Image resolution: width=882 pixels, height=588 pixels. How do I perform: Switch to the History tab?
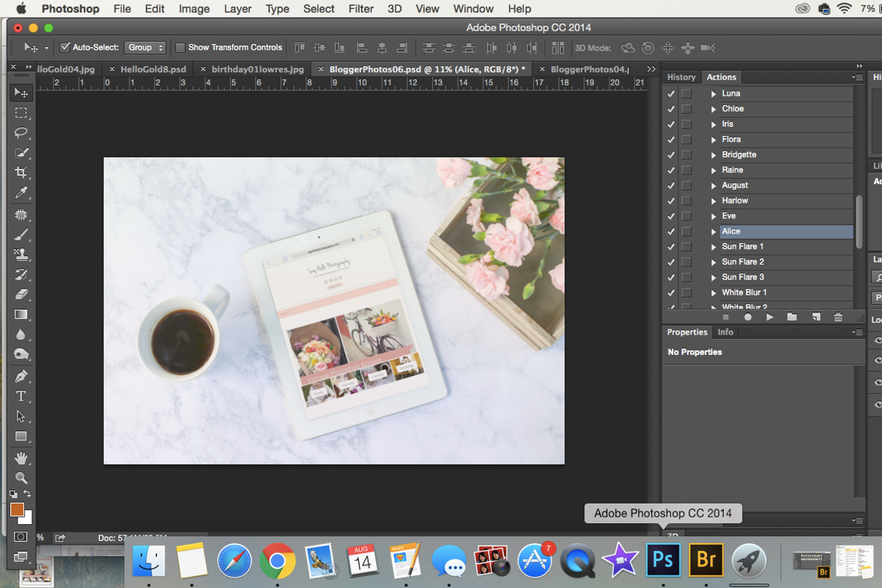[681, 77]
